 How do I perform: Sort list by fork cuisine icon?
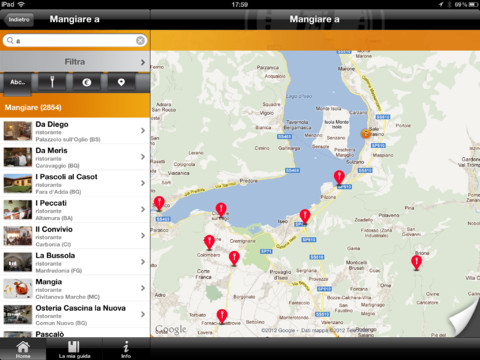point(52,82)
